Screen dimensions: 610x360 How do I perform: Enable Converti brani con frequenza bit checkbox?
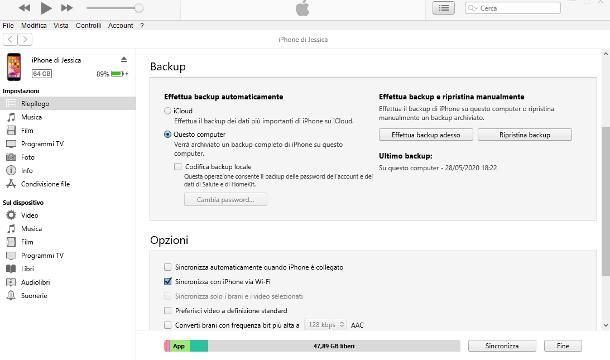click(168, 325)
